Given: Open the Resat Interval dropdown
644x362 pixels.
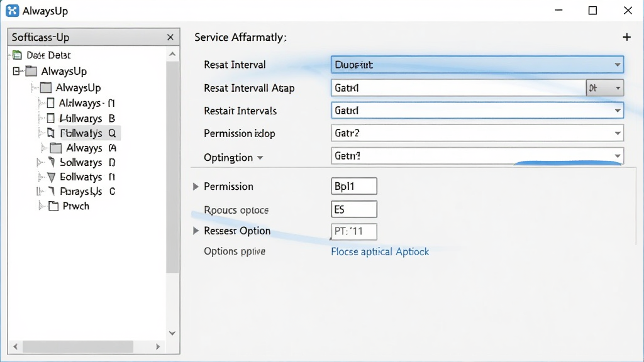Looking at the screenshot, I should tap(477, 65).
